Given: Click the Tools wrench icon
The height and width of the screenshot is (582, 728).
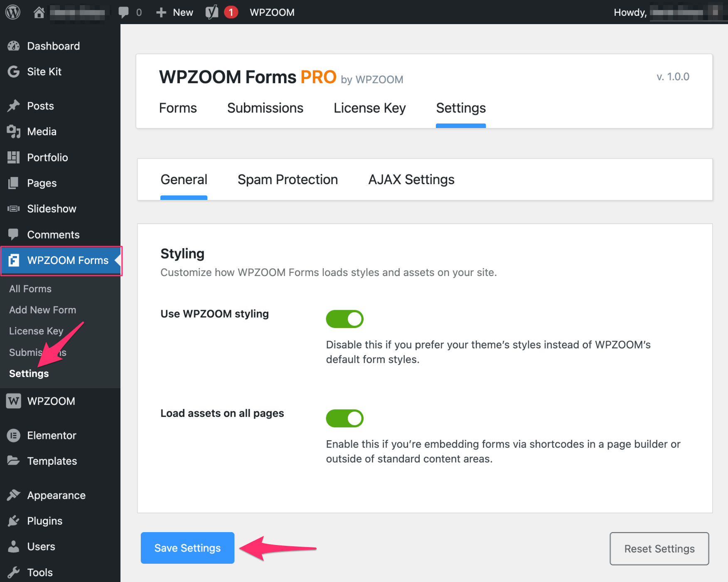Looking at the screenshot, I should pos(14,572).
